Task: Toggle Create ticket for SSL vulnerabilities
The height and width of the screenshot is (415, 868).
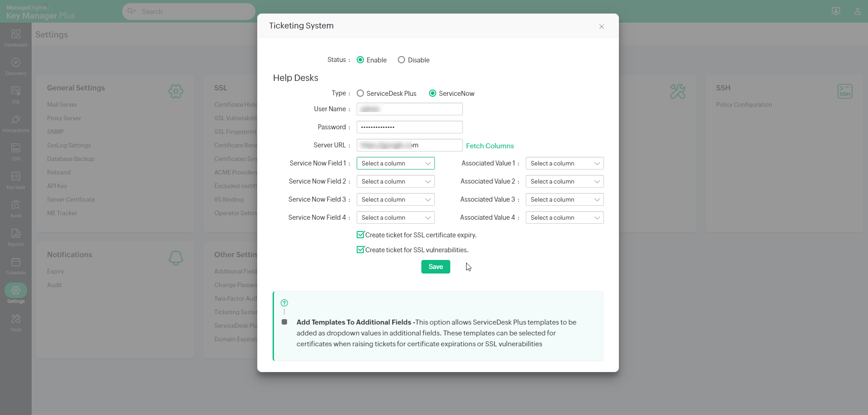Action: (x=360, y=250)
